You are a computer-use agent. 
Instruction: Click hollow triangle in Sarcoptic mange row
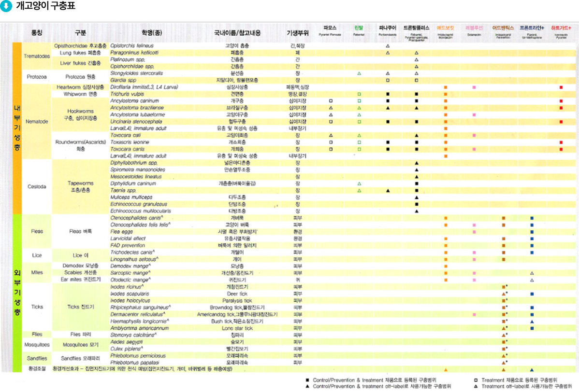click(x=532, y=273)
